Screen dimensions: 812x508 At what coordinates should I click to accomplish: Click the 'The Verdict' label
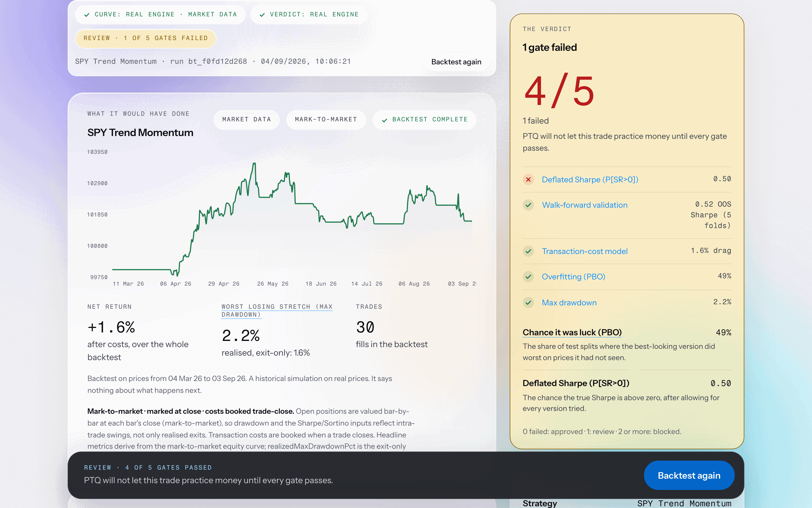coord(547,29)
